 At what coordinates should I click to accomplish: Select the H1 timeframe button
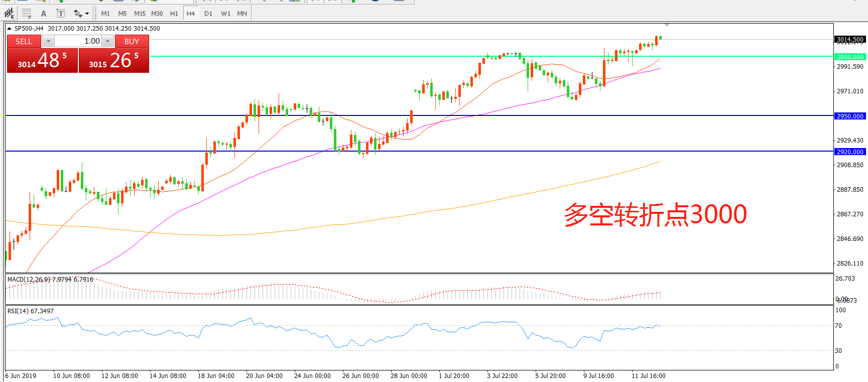pos(174,14)
